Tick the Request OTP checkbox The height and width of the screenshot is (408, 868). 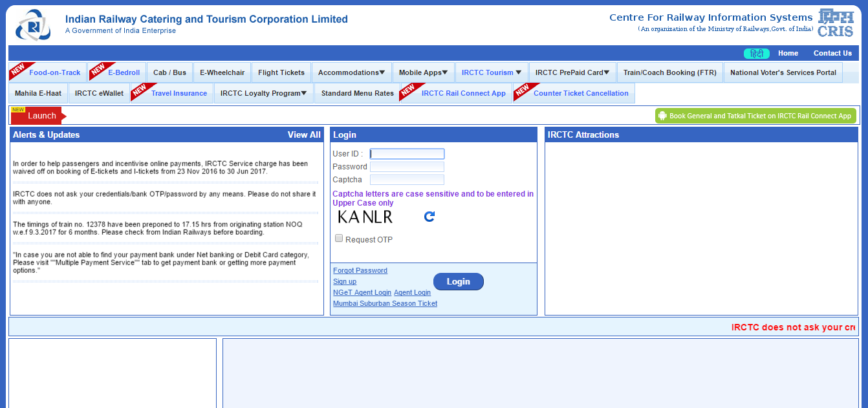[339, 239]
